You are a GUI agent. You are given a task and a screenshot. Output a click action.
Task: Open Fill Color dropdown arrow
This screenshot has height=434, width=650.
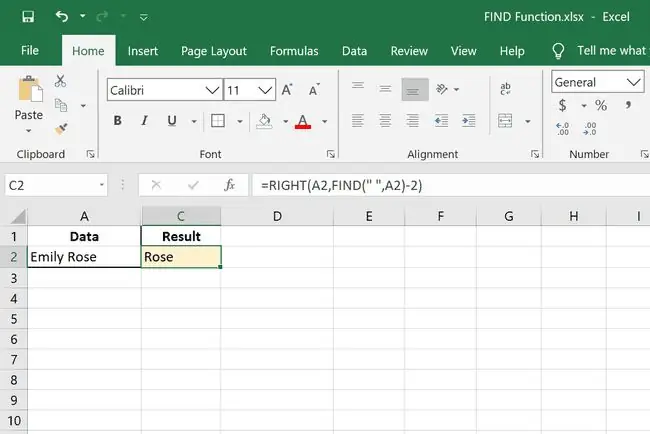pyautogui.click(x=286, y=121)
